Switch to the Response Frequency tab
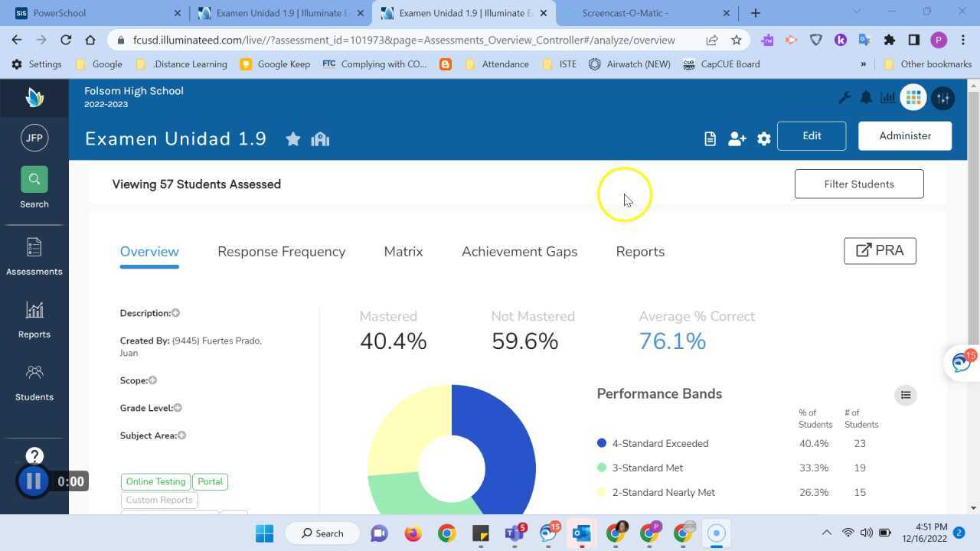Image resolution: width=980 pixels, height=551 pixels. point(281,252)
